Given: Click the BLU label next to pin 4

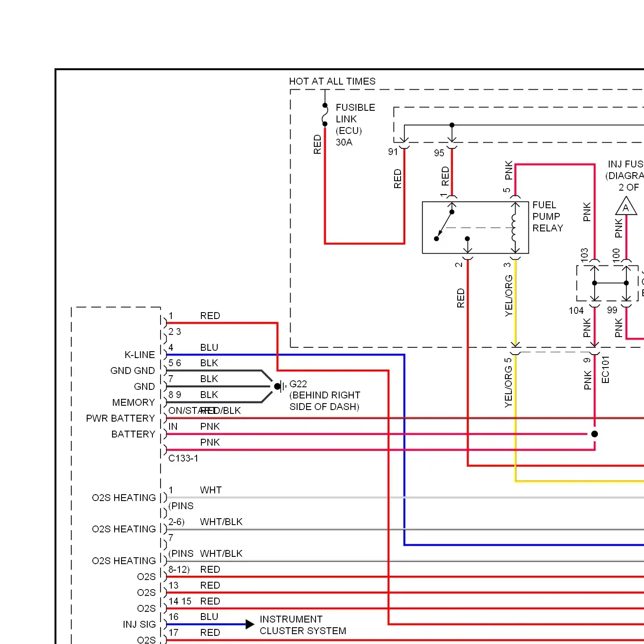Looking at the screenshot, I should [x=209, y=347].
